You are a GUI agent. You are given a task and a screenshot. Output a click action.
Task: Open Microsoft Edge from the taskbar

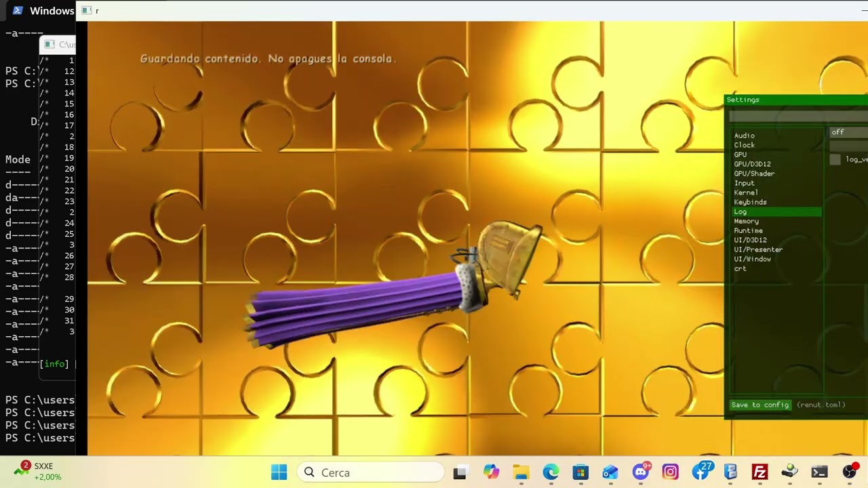551,472
